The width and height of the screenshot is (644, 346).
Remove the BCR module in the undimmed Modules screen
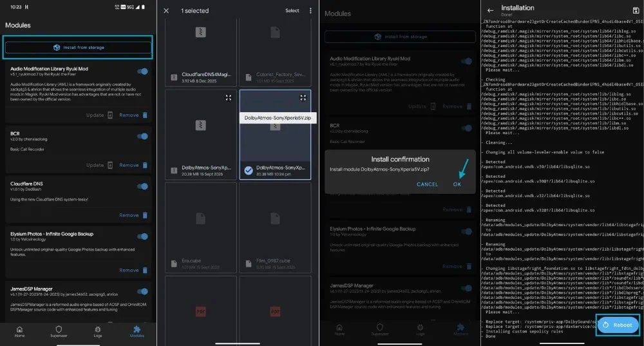tap(133, 165)
